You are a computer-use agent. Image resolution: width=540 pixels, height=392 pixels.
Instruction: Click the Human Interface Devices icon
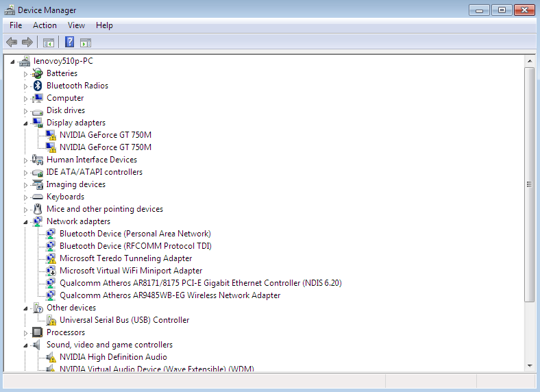(x=37, y=160)
